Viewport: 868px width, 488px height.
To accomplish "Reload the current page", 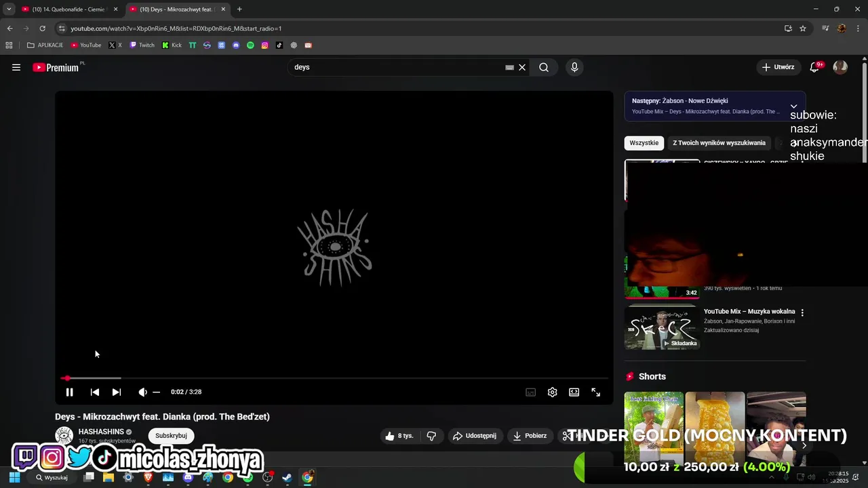I will click(42, 28).
